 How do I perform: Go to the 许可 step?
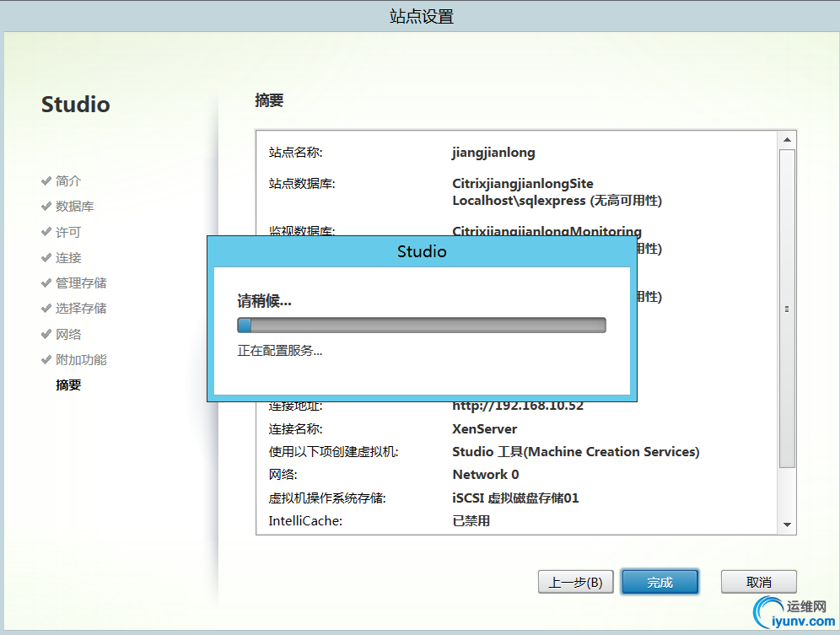point(68,232)
